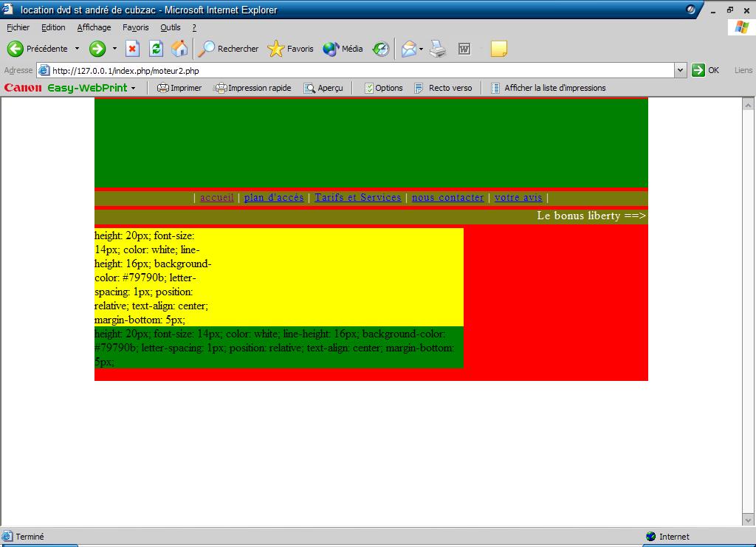The height and width of the screenshot is (547, 756).
Task: Follow the nous contacter link
Action: coord(447,198)
